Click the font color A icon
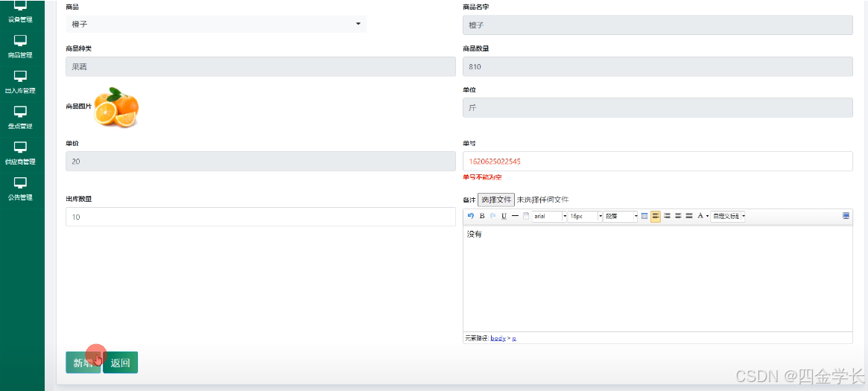The height and width of the screenshot is (391, 868). (x=700, y=216)
